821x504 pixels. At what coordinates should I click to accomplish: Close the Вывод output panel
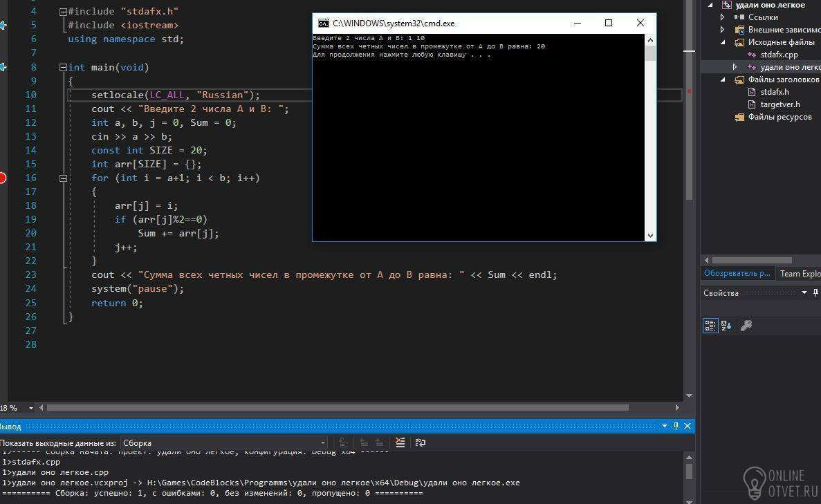(688, 426)
